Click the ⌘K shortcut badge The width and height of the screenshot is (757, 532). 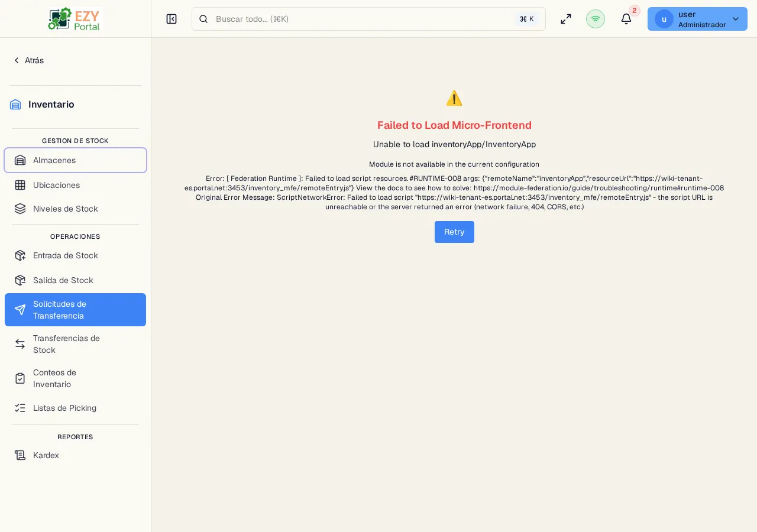pyautogui.click(x=527, y=19)
